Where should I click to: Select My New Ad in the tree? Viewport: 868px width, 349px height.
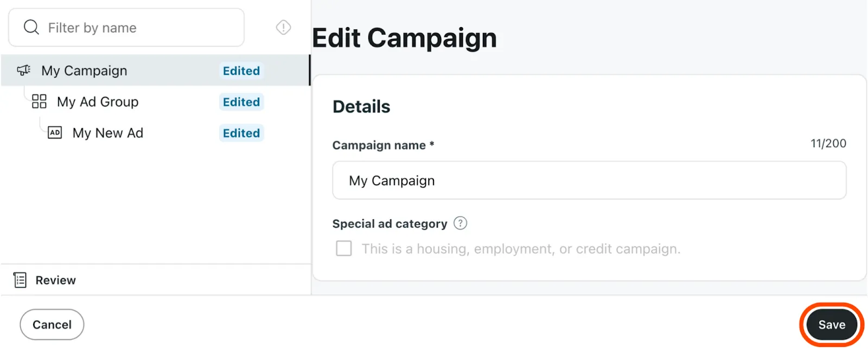tap(107, 132)
